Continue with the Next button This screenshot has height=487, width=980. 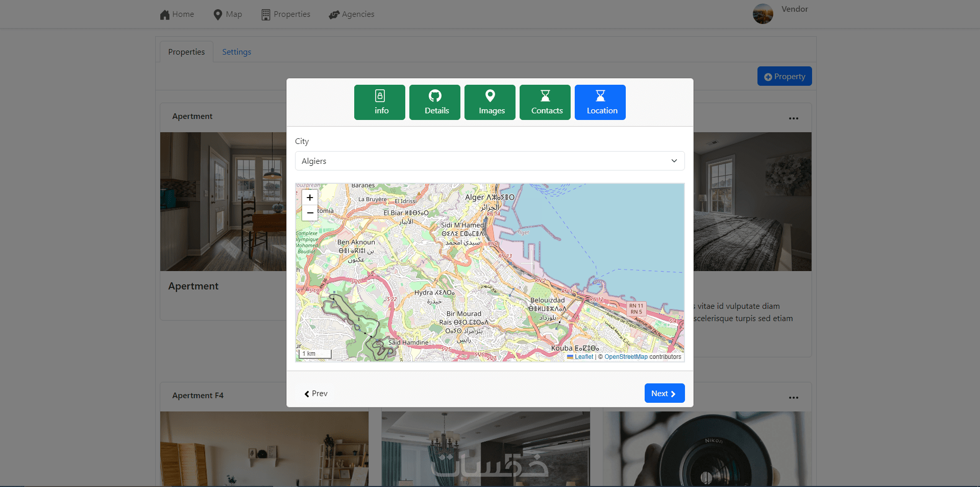click(x=665, y=393)
